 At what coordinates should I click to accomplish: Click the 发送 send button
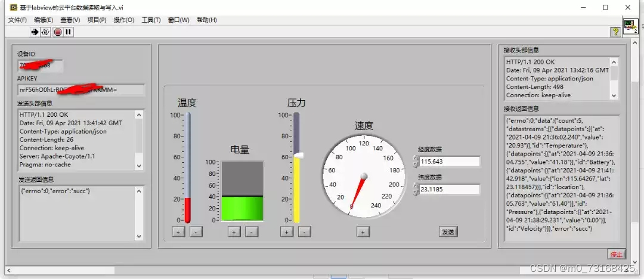click(x=448, y=232)
